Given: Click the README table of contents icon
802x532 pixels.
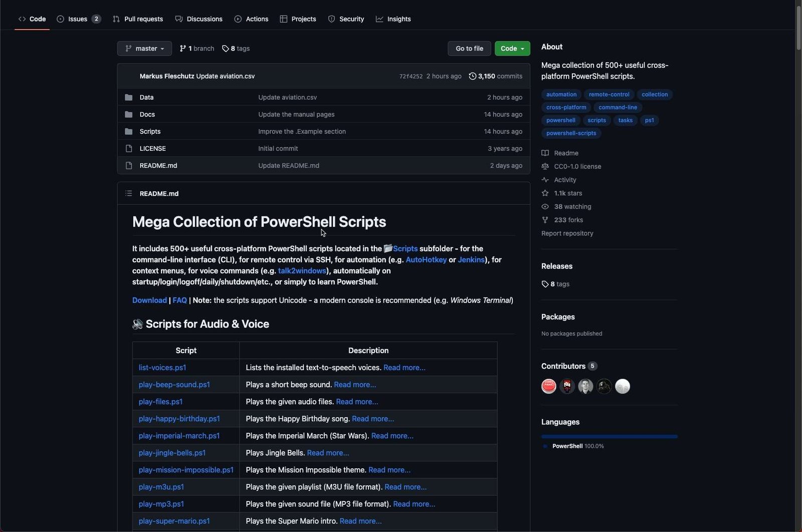Looking at the screenshot, I should pos(129,193).
